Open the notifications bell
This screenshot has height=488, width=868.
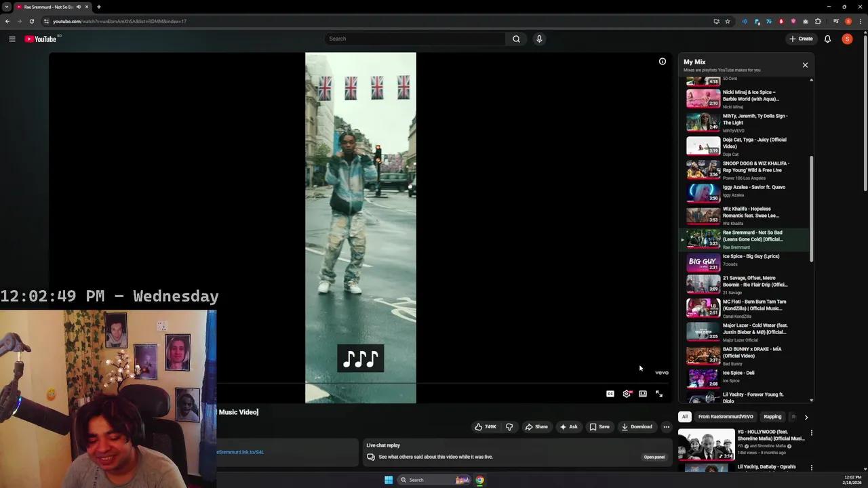[827, 39]
